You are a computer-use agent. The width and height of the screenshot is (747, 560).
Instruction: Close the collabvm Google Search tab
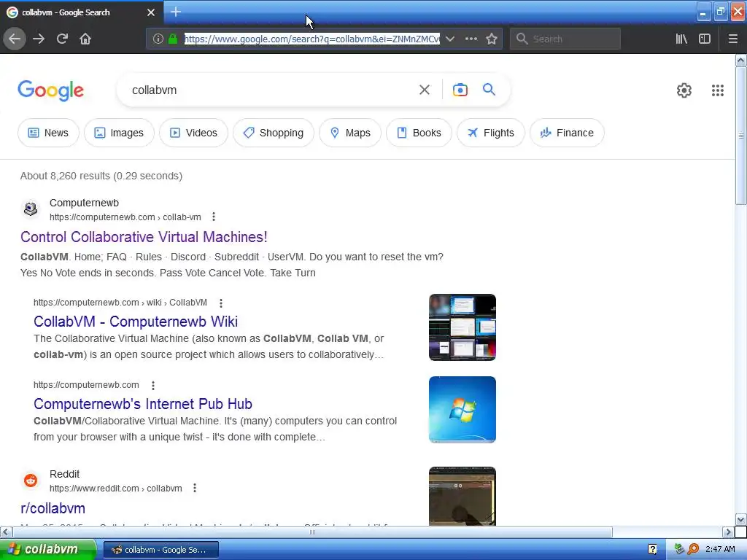tap(150, 12)
